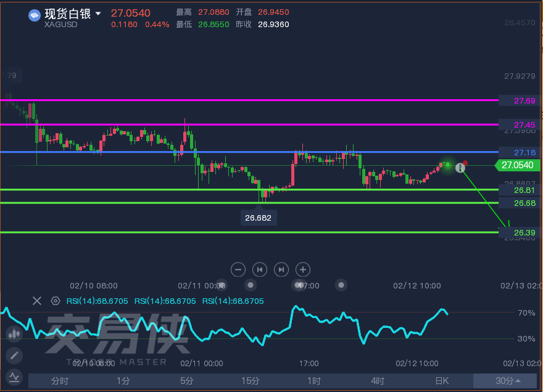Jump to the latest candle on chart
Image resolution: width=543 pixels, height=392 pixels.
pyautogui.click(x=281, y=269)
